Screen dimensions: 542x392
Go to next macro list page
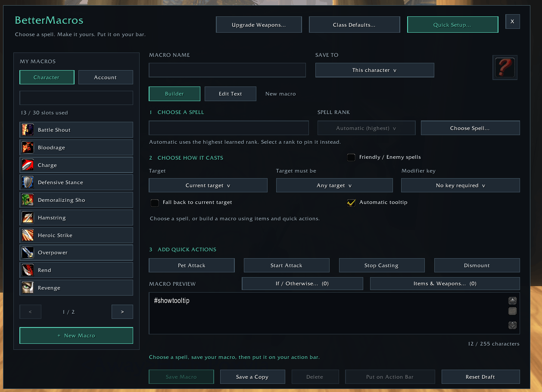pos(122,312)
